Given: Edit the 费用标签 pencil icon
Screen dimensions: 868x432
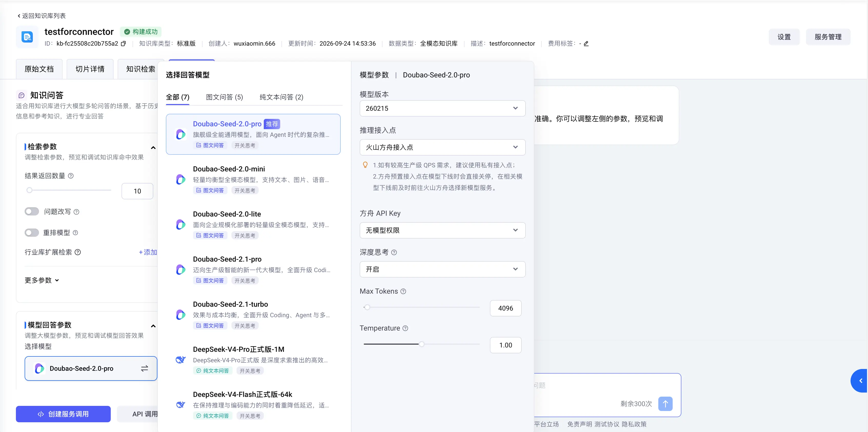Looking at the screenshot, I should pyautogui.click(x=586, y=44).
